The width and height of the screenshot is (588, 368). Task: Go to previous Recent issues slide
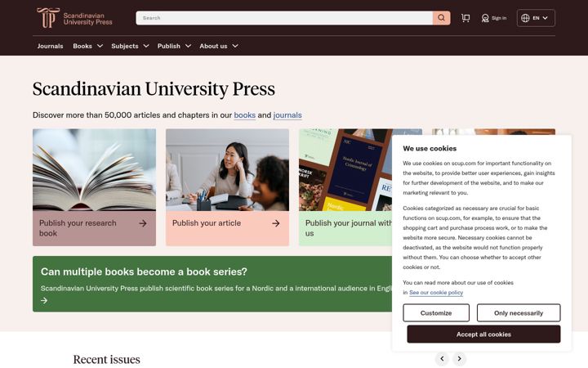[x=442, y=359]
